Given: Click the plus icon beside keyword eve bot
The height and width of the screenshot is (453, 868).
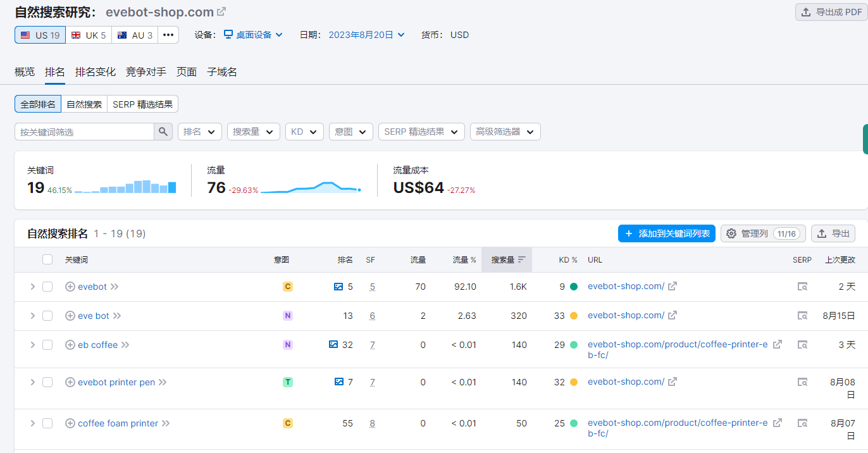Looking at the screenshot, I should pyautogui.click(x=70, y=316).
